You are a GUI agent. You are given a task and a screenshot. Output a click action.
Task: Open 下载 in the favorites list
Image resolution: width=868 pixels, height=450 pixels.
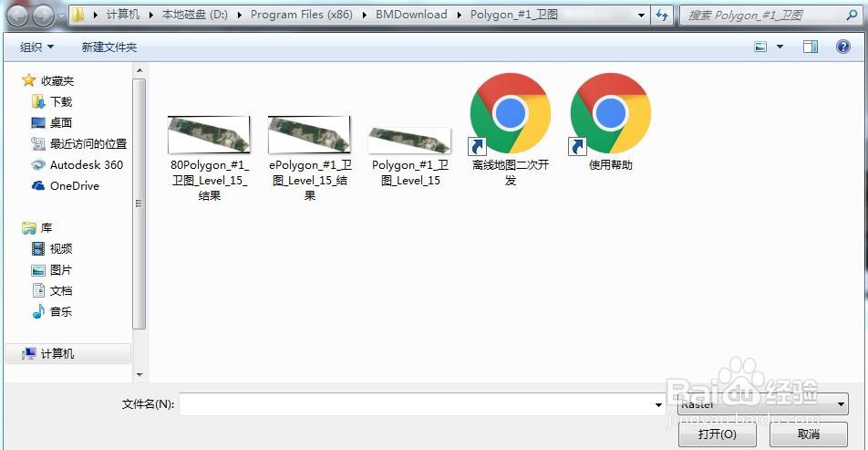(x=61, y=102)
